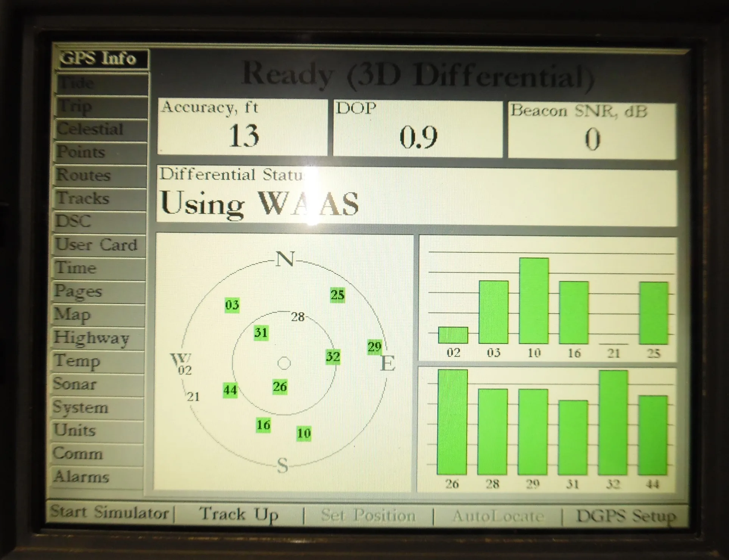
Task: Click the satellite 44 signal bar
Action: click(653, 436)
